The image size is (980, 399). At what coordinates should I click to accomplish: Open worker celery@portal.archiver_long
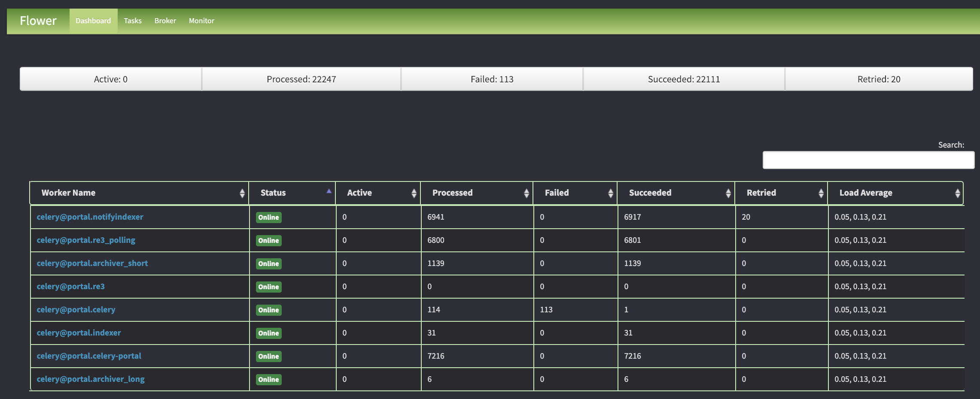(x=91, y=379)
